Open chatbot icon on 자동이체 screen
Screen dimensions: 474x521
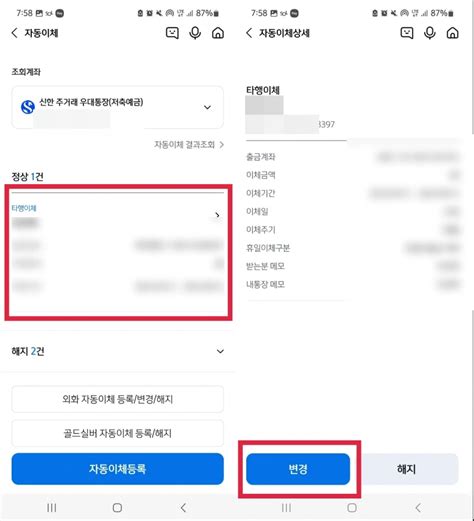172,33
